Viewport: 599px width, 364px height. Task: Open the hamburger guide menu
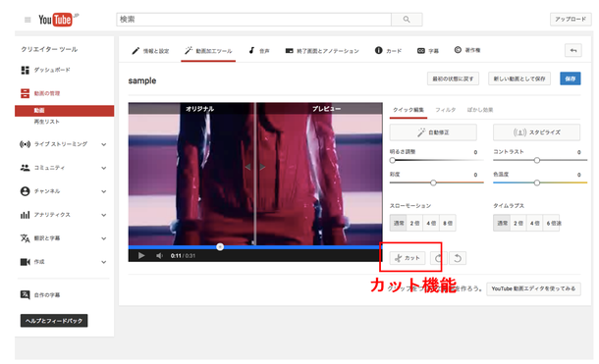27,20
